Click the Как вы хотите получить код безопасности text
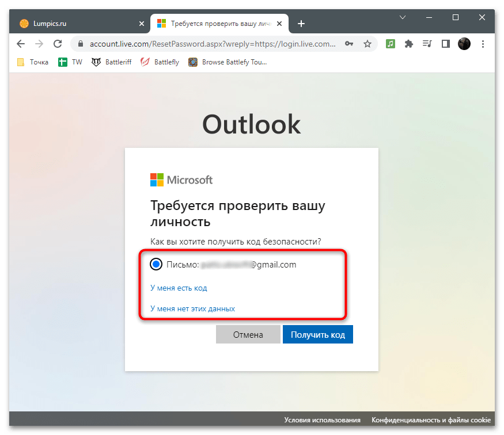This screenshot has width=504, height=435. pyautogui.click(x=236, y=242)
